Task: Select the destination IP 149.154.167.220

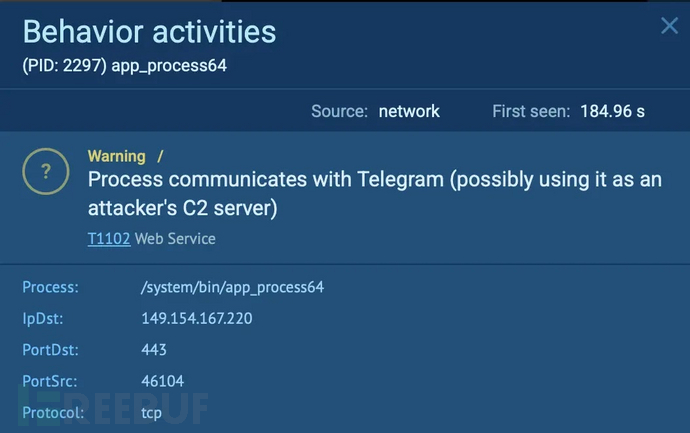Action: 197,319
